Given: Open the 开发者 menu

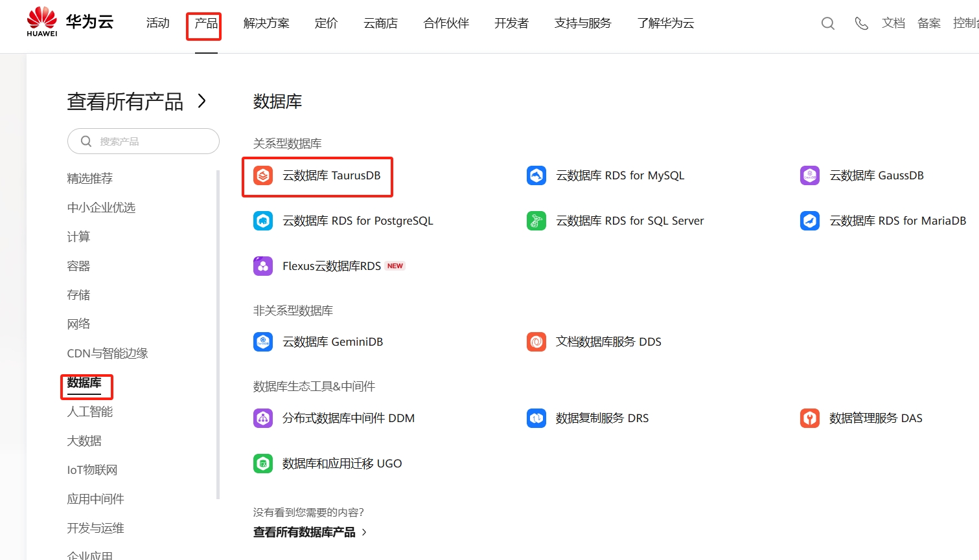Looking at the screenshot, I should pyautogui.click(x=511, y=23).
